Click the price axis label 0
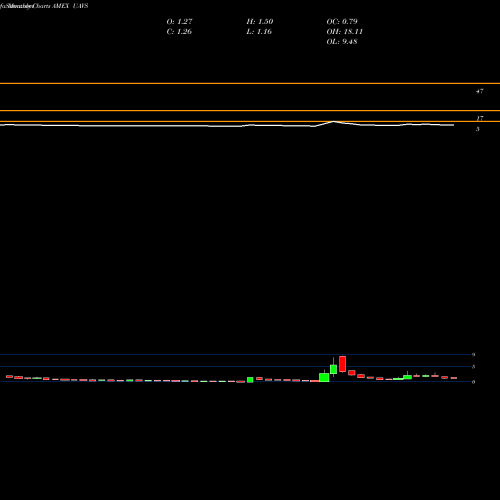The height and width of the screenshot is (500, 500). (473, 382)
